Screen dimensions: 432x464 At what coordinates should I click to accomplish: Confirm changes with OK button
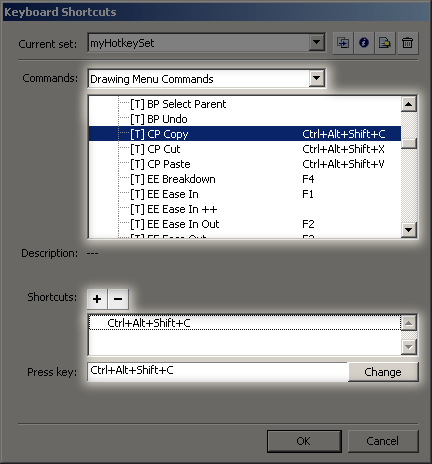pos(304,441)
